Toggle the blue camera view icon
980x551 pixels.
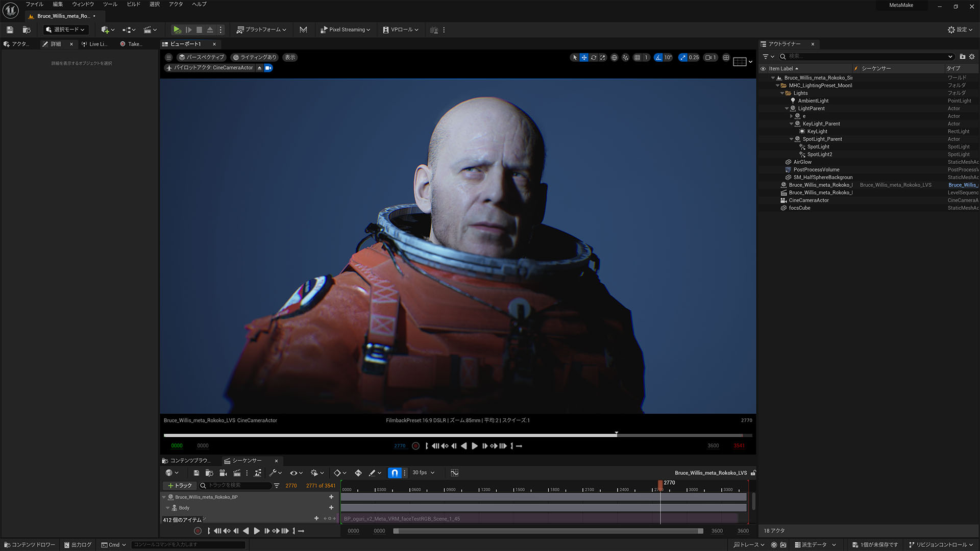point(268,68)
